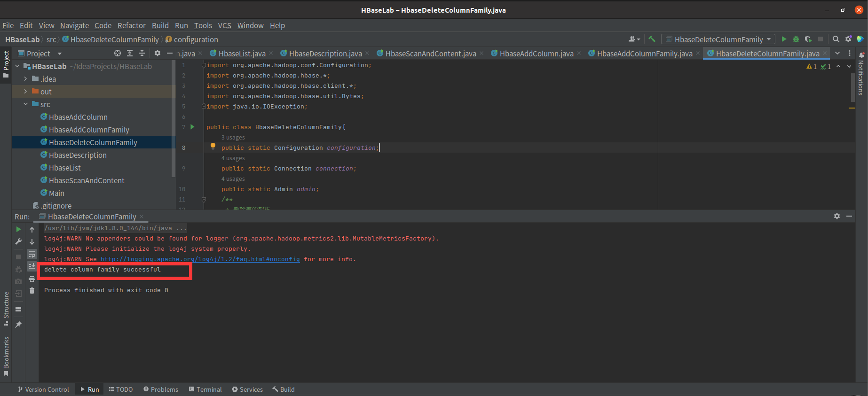Expand the out folder

coord(26,92)
